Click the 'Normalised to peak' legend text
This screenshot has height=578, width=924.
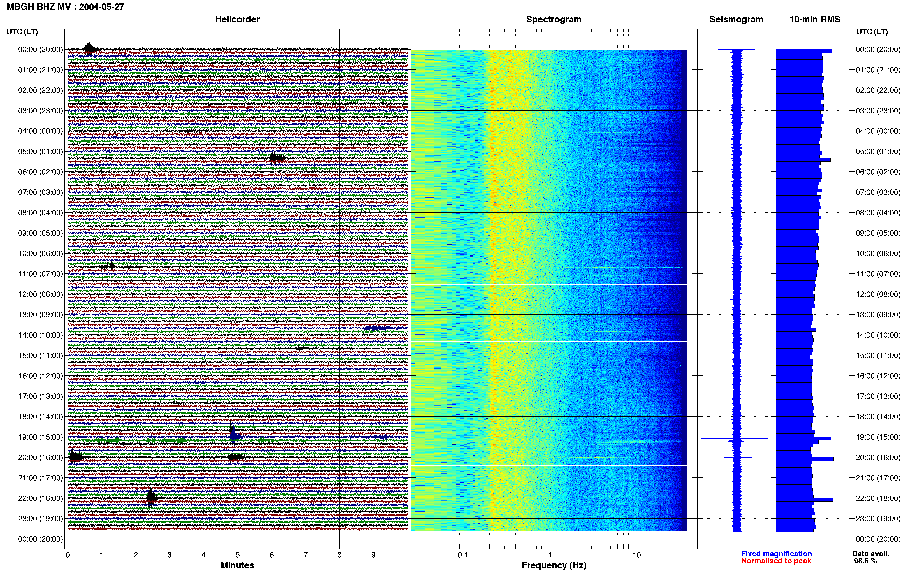tap(776, 561)
